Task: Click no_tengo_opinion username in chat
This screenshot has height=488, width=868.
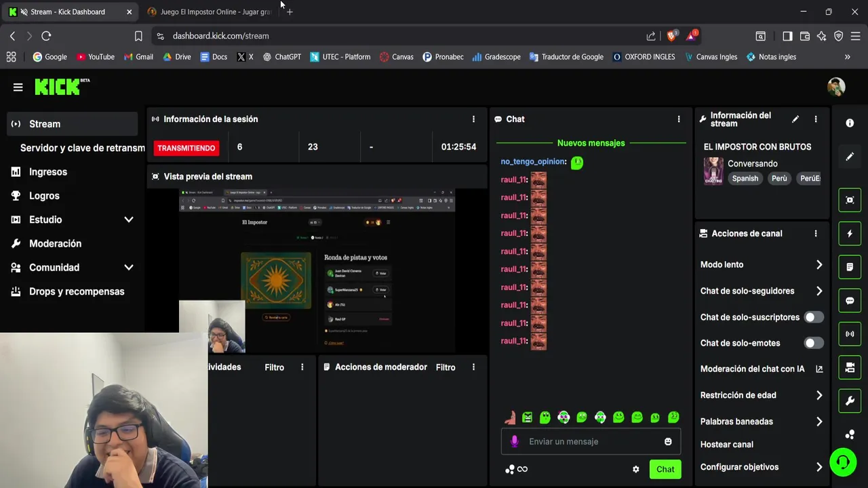Action: (532, 161)
